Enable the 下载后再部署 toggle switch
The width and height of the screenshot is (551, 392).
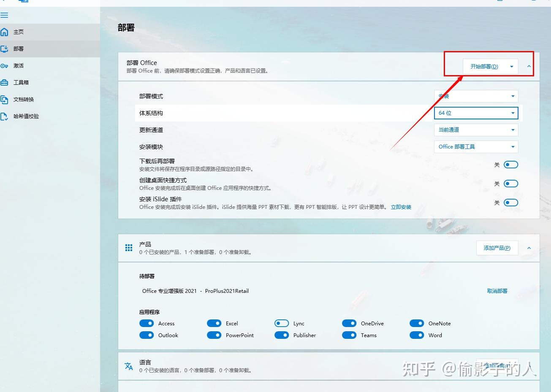(511, 165)
